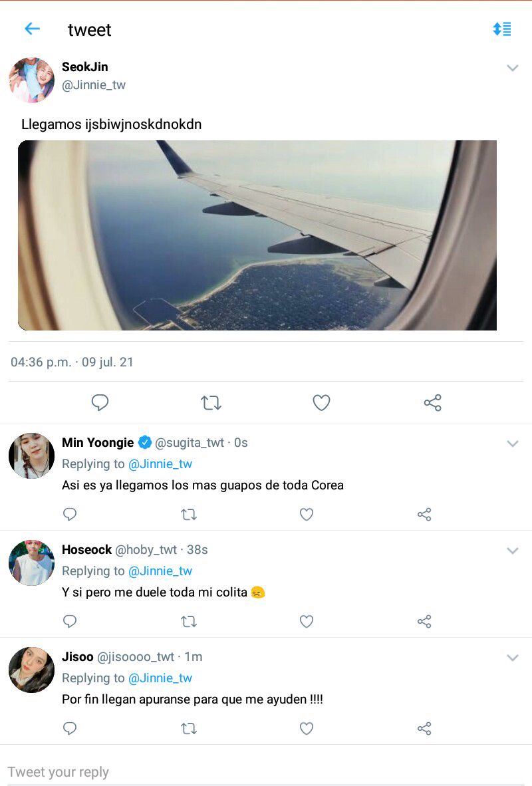Screen dimensions: 532x786
Task: Focus the Tweet your reply field
Action: (266, 772)
